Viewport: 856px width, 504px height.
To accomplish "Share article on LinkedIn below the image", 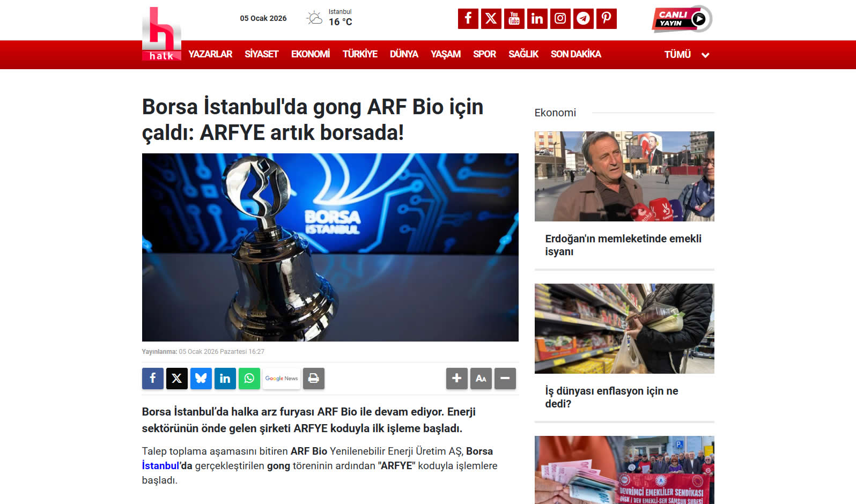I will (x=225, y=379).
